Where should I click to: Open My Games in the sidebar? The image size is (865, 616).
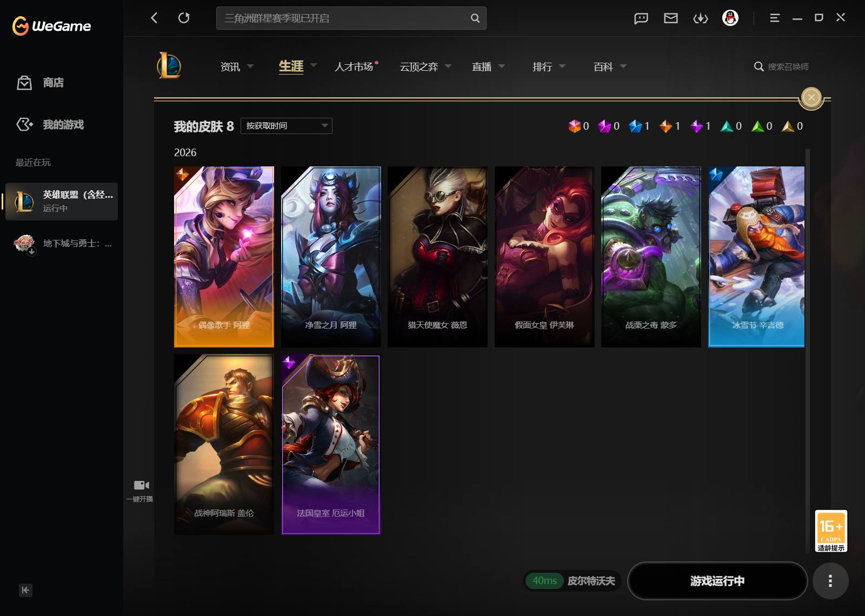pos(50,125)
